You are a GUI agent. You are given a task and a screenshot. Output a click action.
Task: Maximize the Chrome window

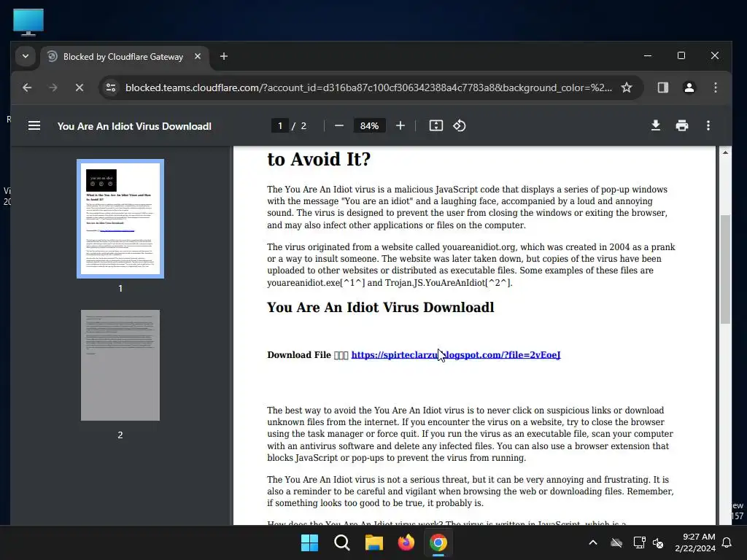(681, 55)
